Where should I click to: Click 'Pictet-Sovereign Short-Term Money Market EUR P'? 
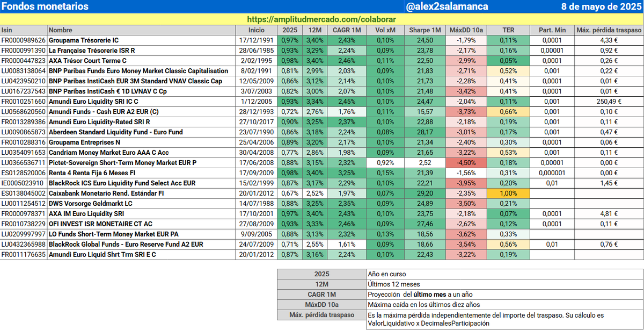[x=122, y=163]
